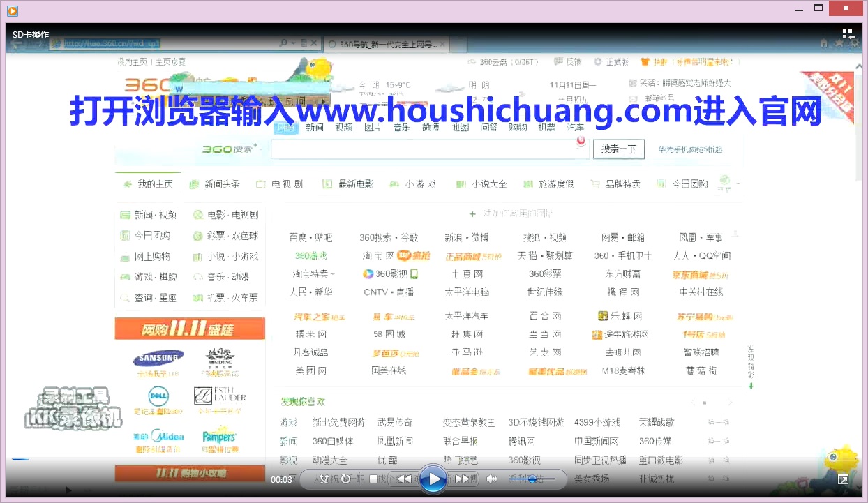Click the icon beside 网上购物
Screen dimensions: 868x503
click(x=126, y=257)
